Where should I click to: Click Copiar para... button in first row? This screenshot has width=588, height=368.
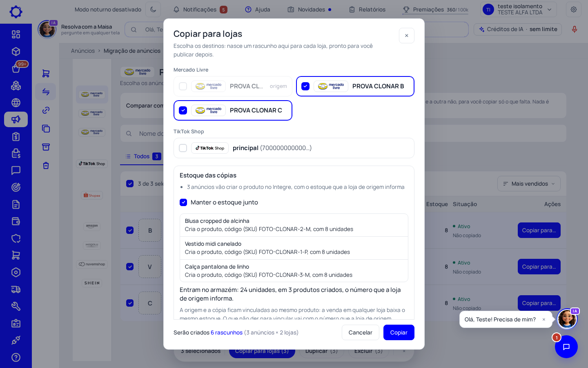(539, 230)
